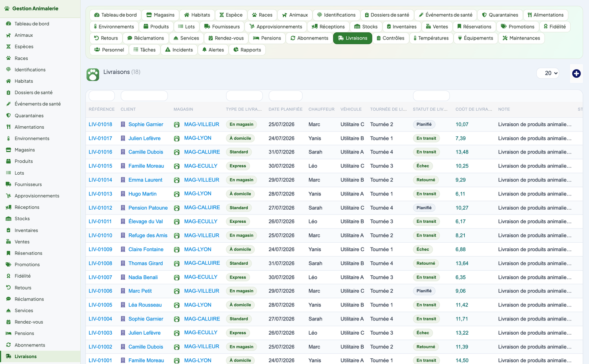Click the Alertes bell icon in top navigation
589x364 pixels.
(205, 50)
